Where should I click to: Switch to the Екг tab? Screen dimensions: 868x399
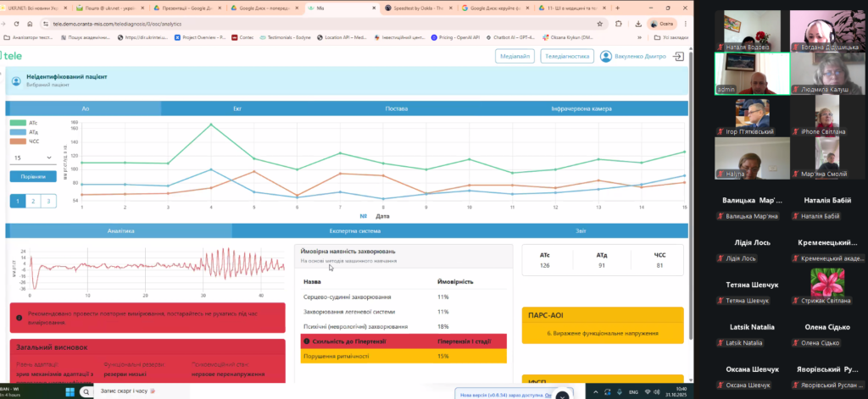pyautogui.click(x=237, y=108)
